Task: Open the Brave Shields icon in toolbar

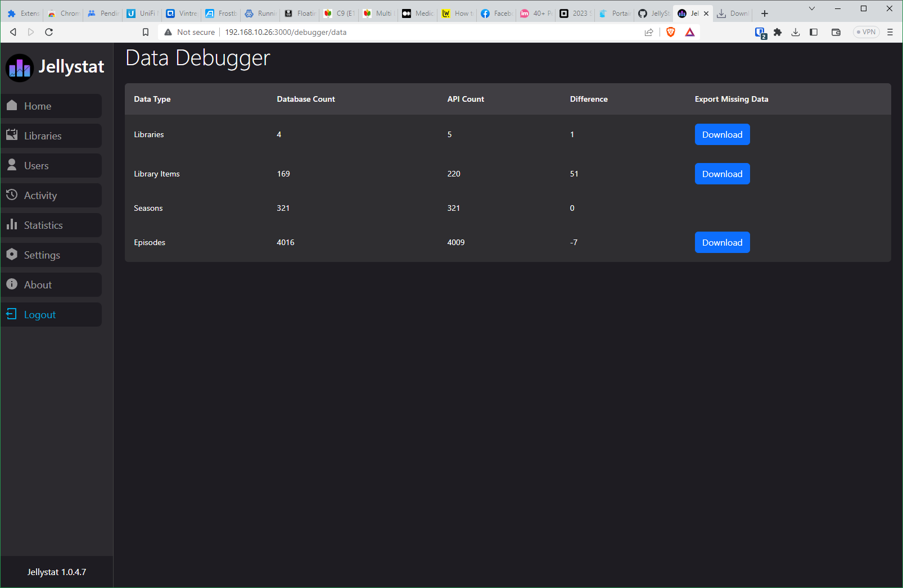Action: click(x=670, y=32)
